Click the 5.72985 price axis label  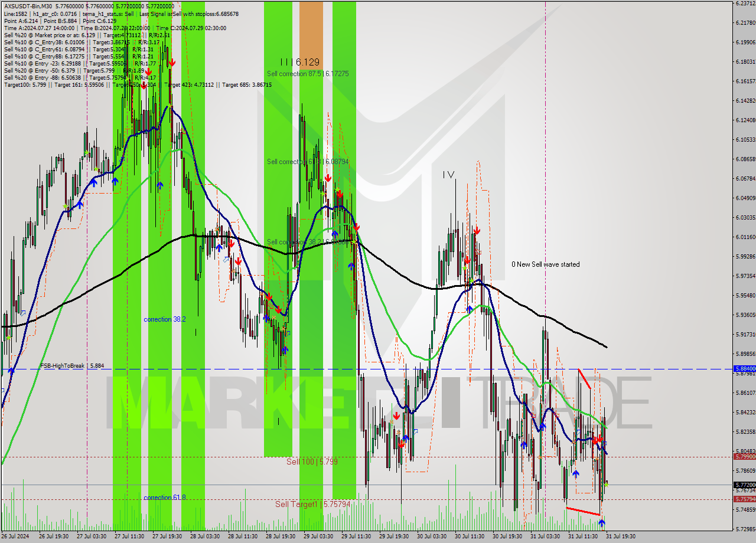tap(745, 529)
